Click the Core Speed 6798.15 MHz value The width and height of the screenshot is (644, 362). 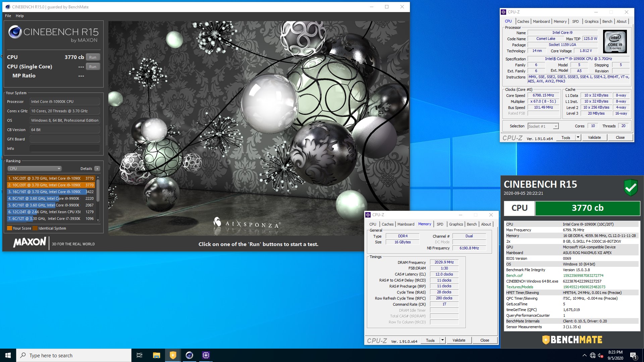pyautogui.click(x=543, y=96)
